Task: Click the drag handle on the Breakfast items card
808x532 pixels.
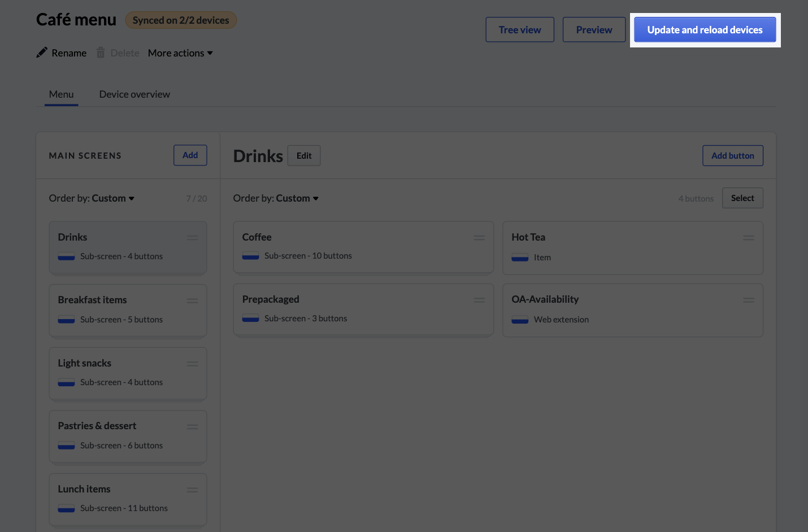Action: coord(192,300)
